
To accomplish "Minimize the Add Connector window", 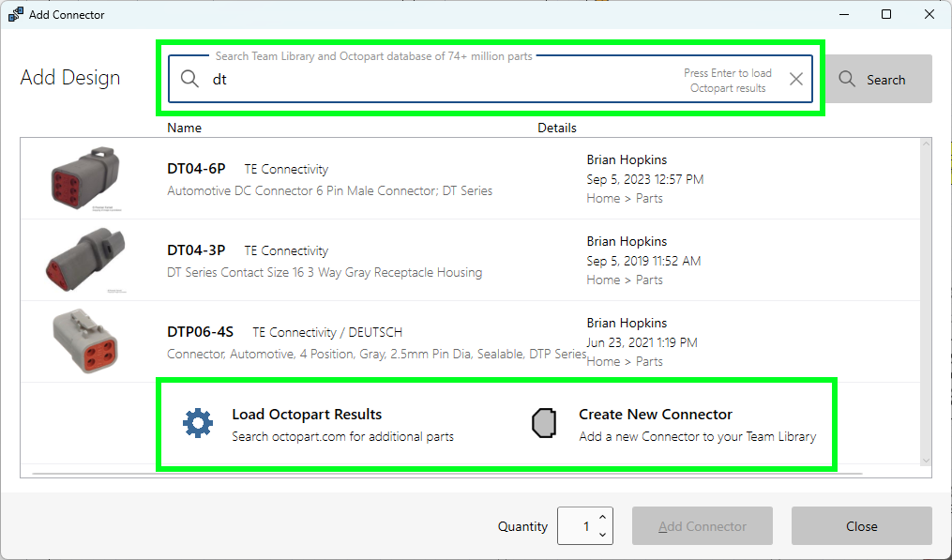I will point(844,14).
